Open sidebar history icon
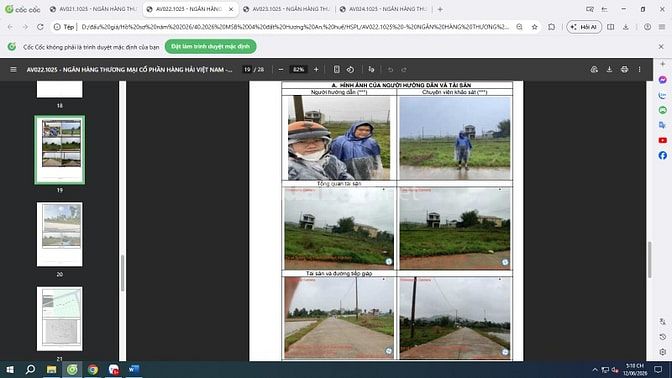Screen dimensions: 672x378 (663, 337)
